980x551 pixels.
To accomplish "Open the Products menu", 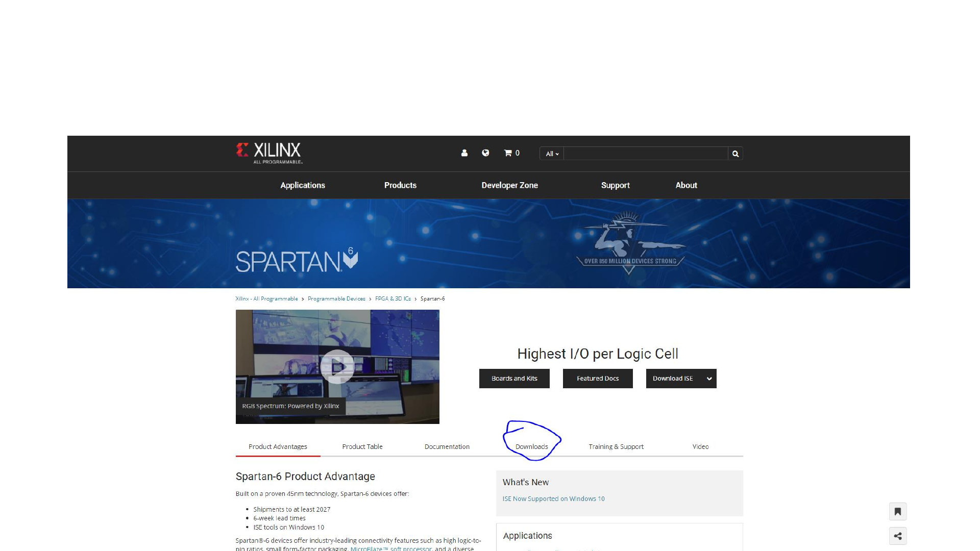I will (x=400, y=185).
